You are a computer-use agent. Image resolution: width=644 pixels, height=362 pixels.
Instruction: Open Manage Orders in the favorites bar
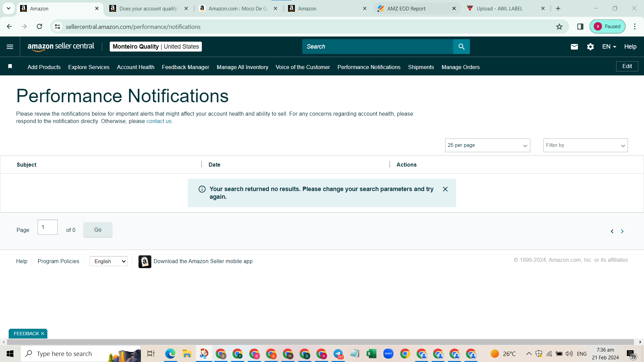(461, 67)
